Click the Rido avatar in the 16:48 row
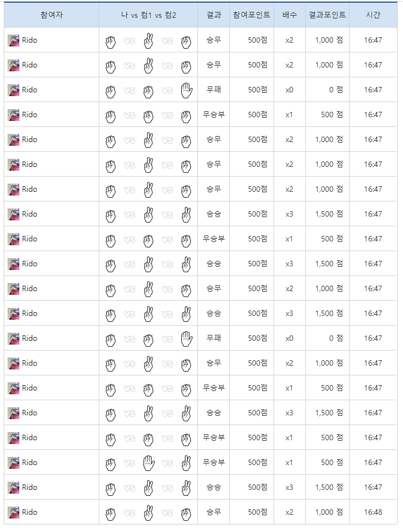 [x=13, y=512]
